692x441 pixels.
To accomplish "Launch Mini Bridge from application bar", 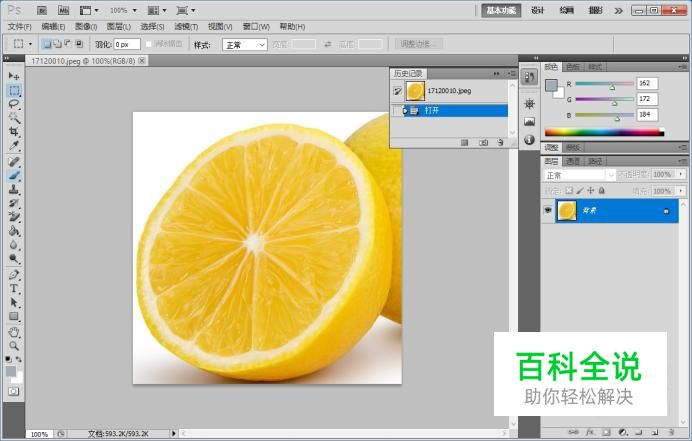I will pyautogui.click(x=64, y=10).
